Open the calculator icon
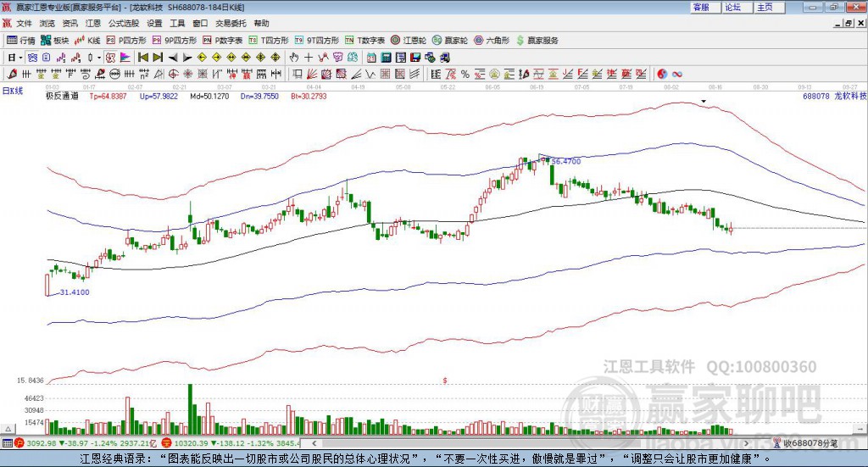Viewport: 868px width, 467px height. click(386, 58)
